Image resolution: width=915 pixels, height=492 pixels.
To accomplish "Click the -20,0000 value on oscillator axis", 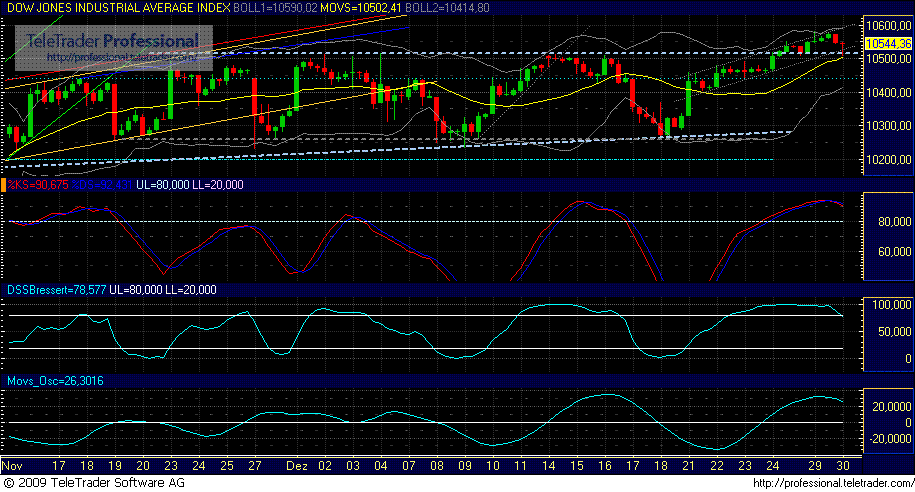I will coord(888,439).
